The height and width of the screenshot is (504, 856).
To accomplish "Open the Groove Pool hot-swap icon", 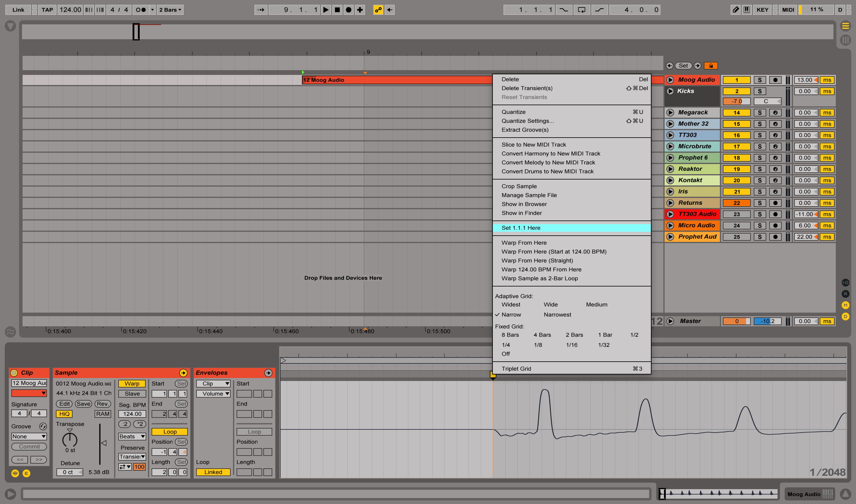I will [x=43, y=426].
